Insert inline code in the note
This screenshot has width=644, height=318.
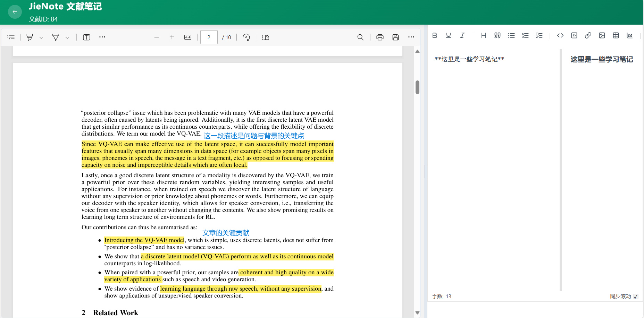click(560, 35)
